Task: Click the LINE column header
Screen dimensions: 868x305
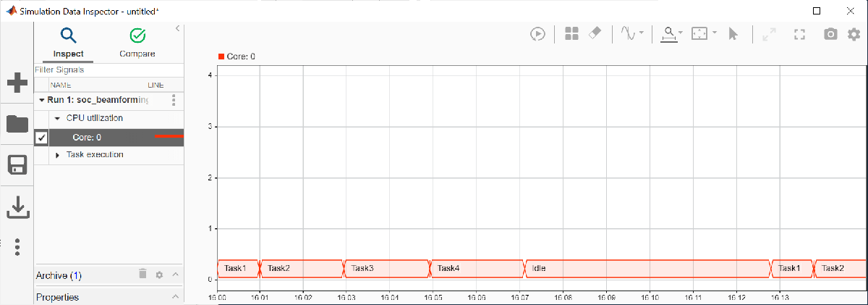Action: tap(156, 85)
